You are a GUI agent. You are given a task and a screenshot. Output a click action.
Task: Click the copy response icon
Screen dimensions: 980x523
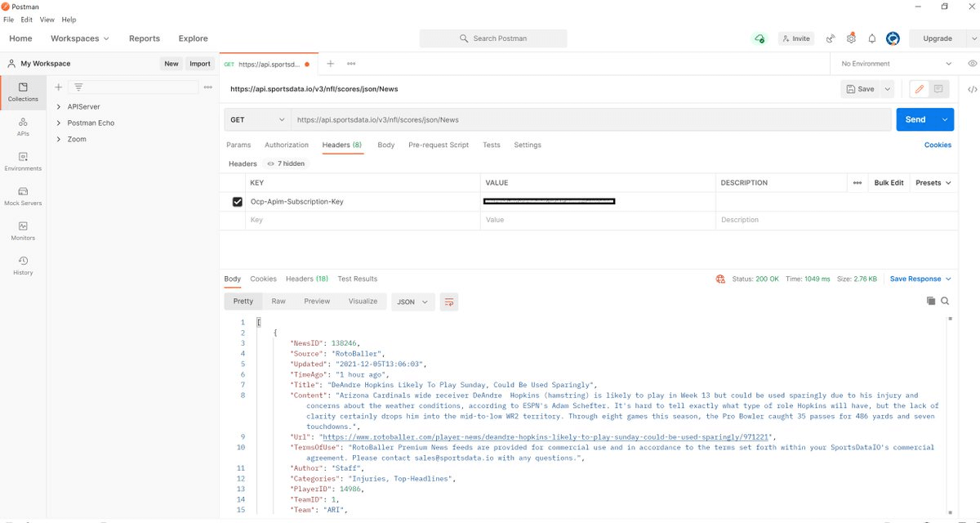coord(930,301)
